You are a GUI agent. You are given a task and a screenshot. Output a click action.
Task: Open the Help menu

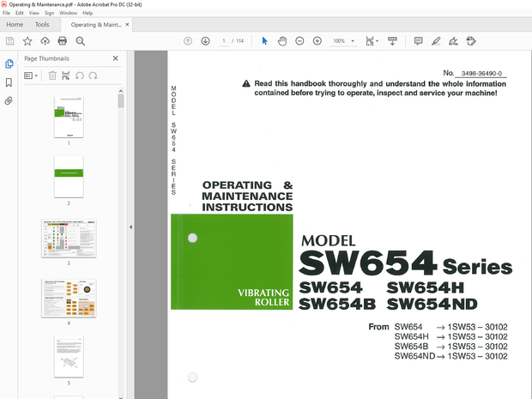(88, 13)
